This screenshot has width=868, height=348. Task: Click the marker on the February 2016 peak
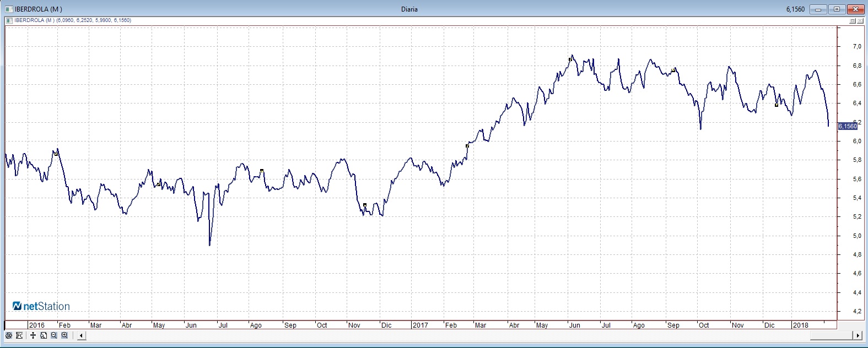(x=56, y=154)
